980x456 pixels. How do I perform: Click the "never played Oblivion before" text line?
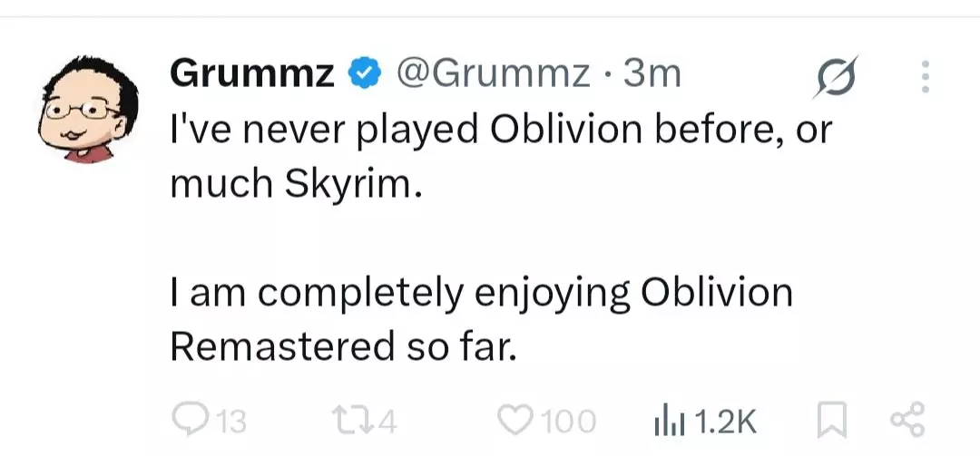(x=501, y=131)
